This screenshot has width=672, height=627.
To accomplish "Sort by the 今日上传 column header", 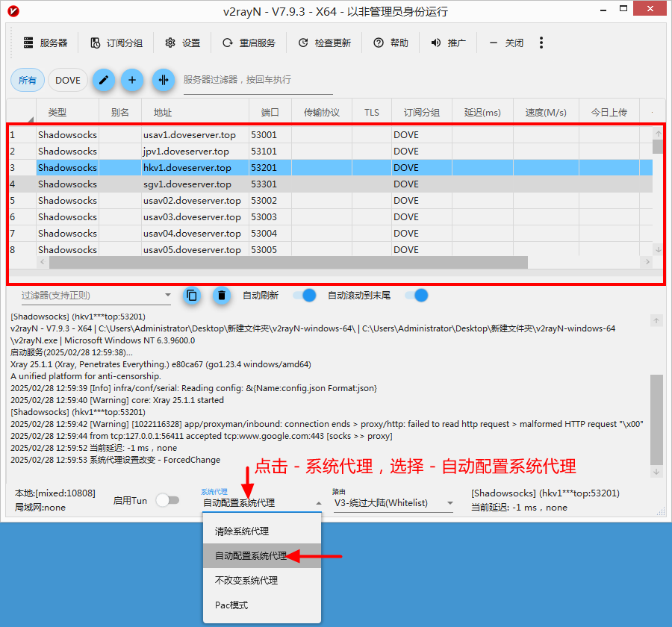I will click(x=609, y=112).
